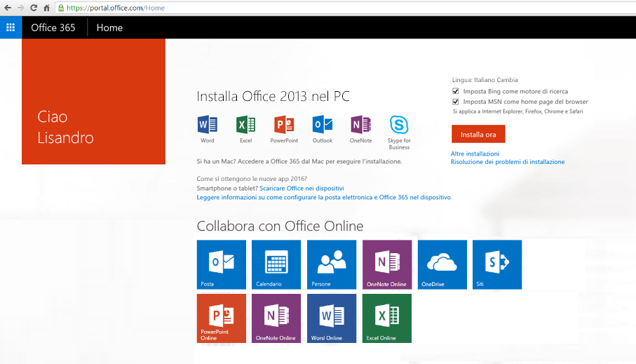Open the Leggere informazioni su come configurare link
Image resolution: width=636 pixels, height=364 pixels.
[324, 197]
